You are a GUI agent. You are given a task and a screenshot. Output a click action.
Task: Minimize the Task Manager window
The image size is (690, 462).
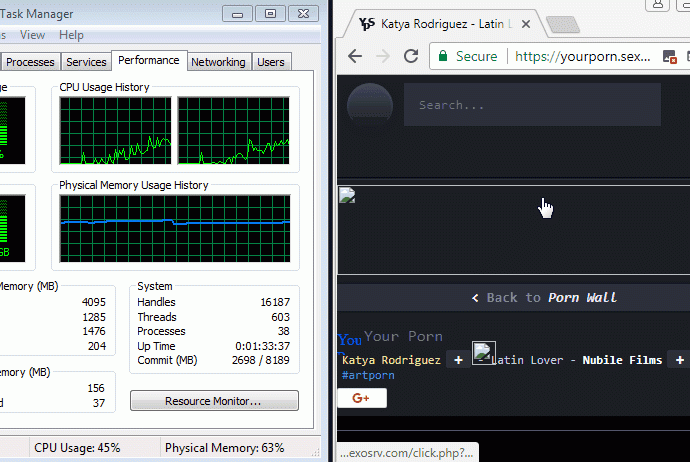point(237,14)
